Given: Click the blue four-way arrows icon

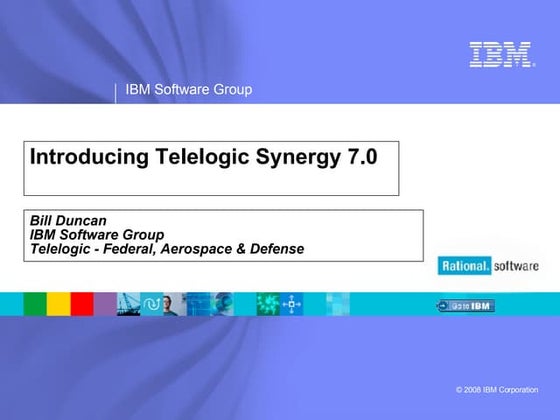Looking at the screenshot, I should pos(291,304).
